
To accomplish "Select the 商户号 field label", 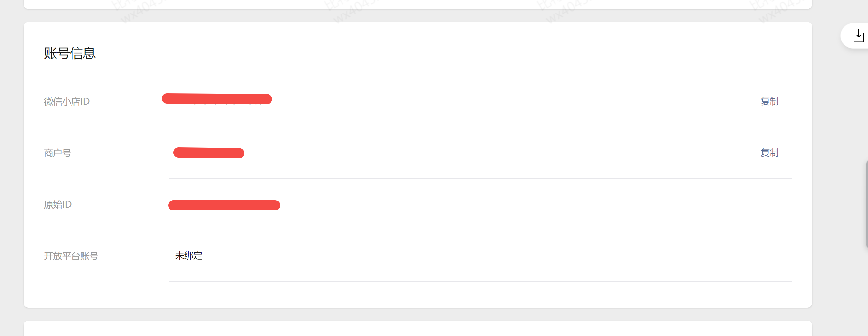I will [x=58, y=153].
